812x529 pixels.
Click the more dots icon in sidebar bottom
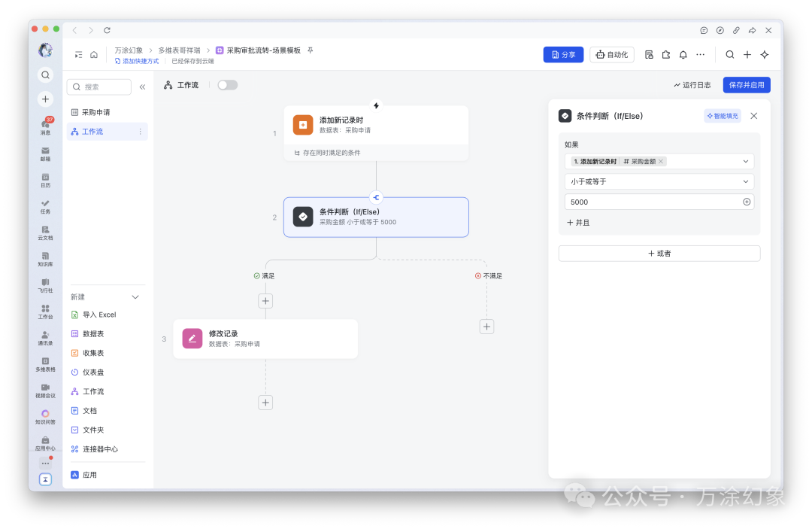coord(46,463)
